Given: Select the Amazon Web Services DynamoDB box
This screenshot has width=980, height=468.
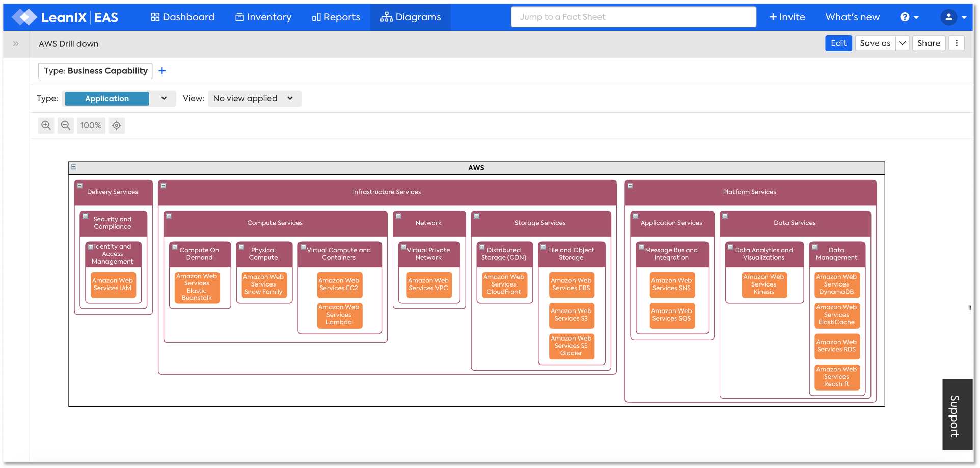Looking at the screenshot, I should pos(837,284).
